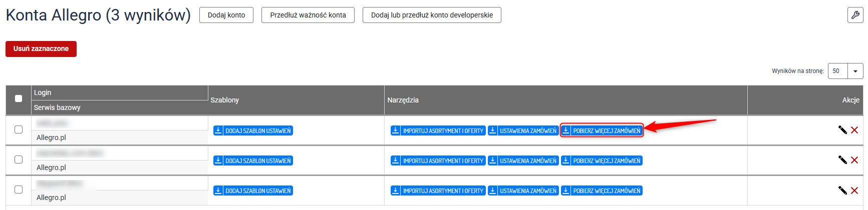868x210 pixels.
Task: Sort by the Login column header
Action: (x=43, y=92)
